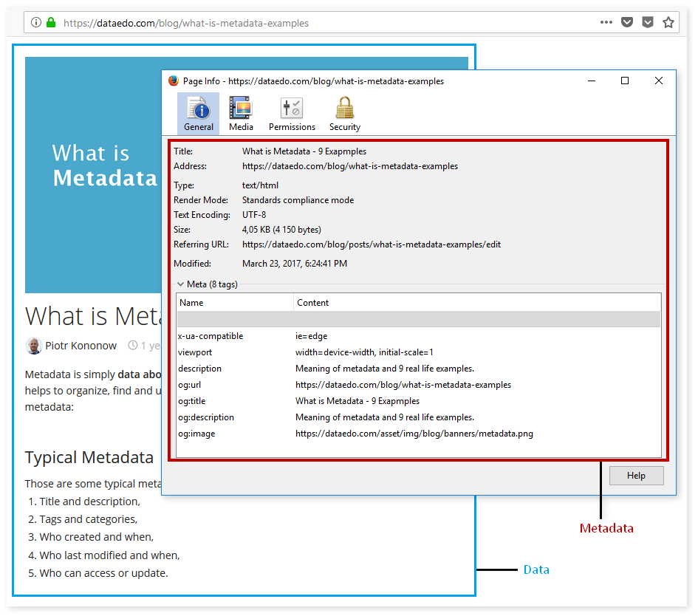Maximize the Page Info window
This screenshot has width=698, height=616.
(x=625, y=81)
